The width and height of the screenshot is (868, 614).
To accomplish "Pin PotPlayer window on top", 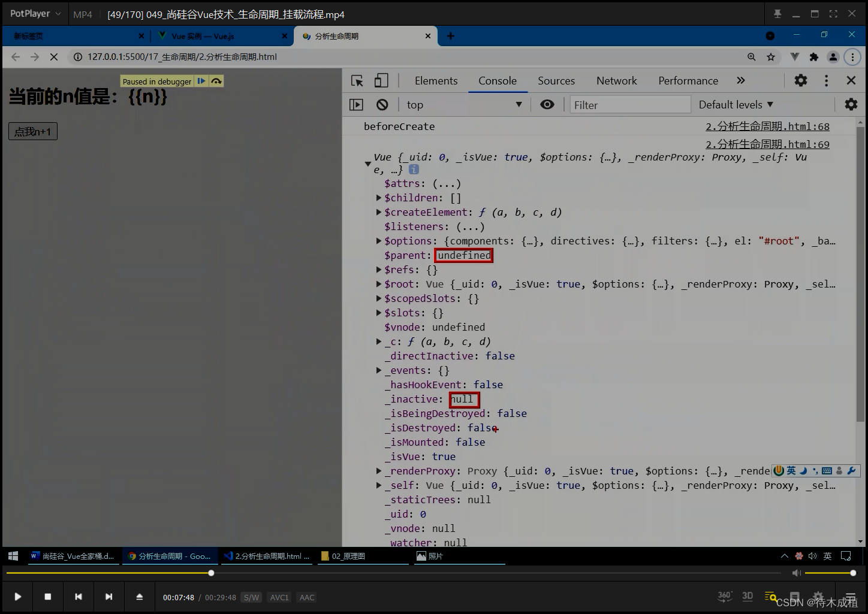I will 777,14.
